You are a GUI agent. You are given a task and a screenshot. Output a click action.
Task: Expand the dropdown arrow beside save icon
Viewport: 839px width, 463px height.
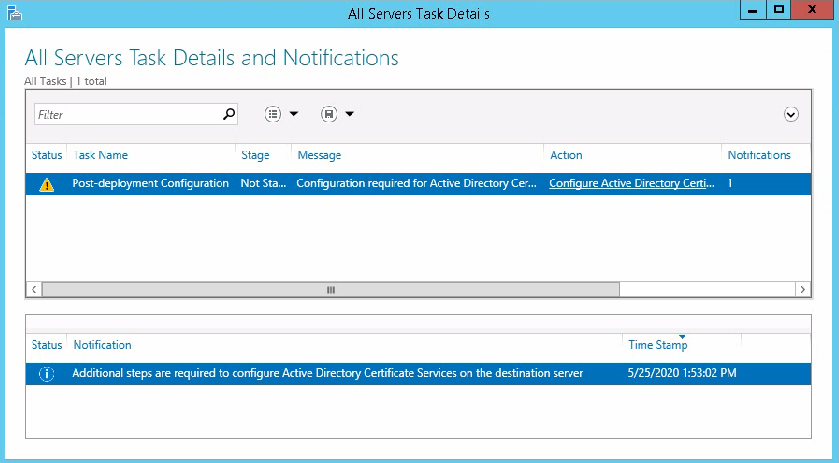tap(349, 113)
